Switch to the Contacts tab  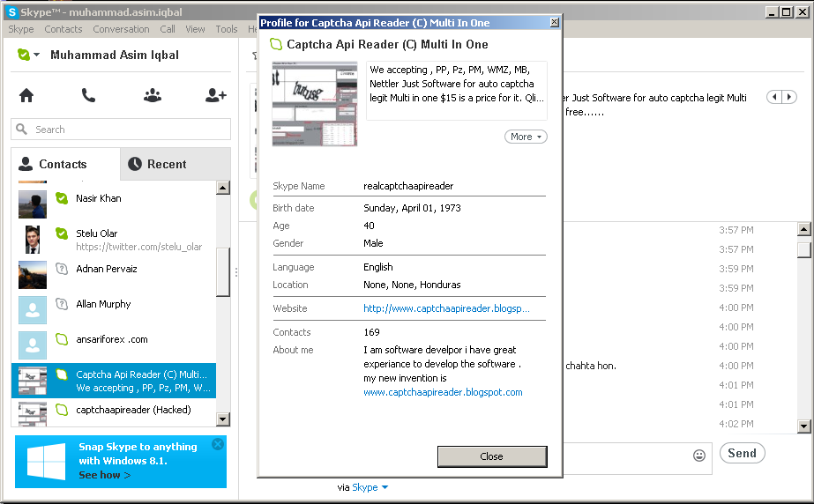pyautogui.click(x=65, y=164)
